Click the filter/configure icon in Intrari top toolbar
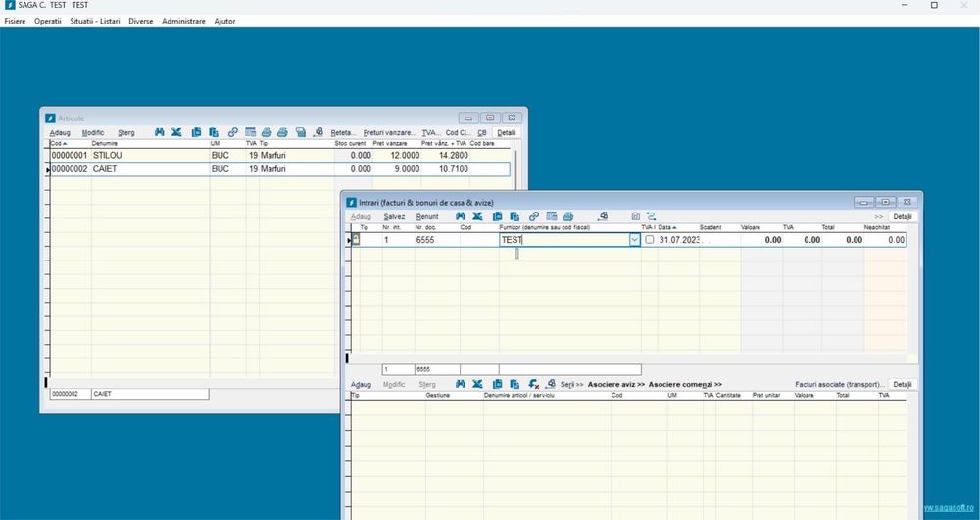This screenshot has height=520, width=980. tap(603, 216)
